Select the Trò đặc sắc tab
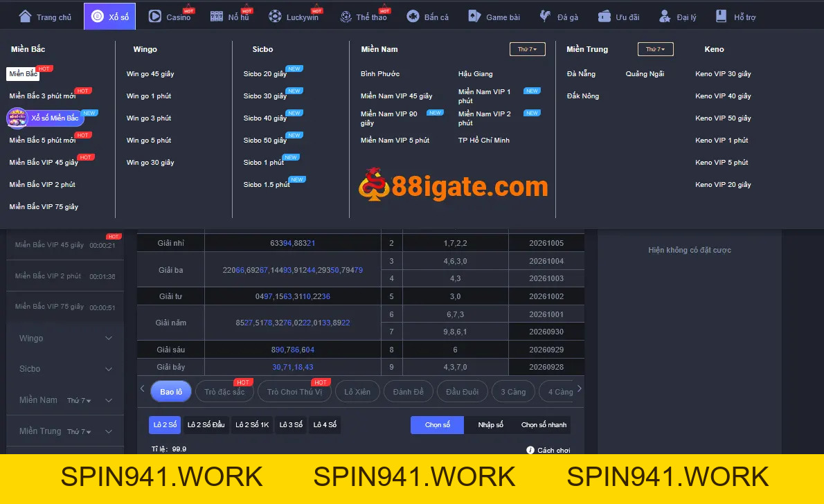The height and width of the screenshot is (504, 824). tap(224, 392)
